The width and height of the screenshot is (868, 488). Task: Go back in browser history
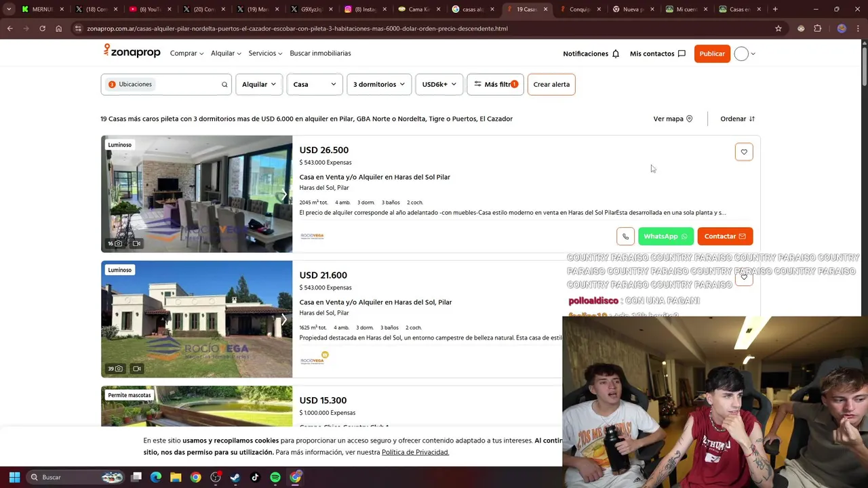9,28
